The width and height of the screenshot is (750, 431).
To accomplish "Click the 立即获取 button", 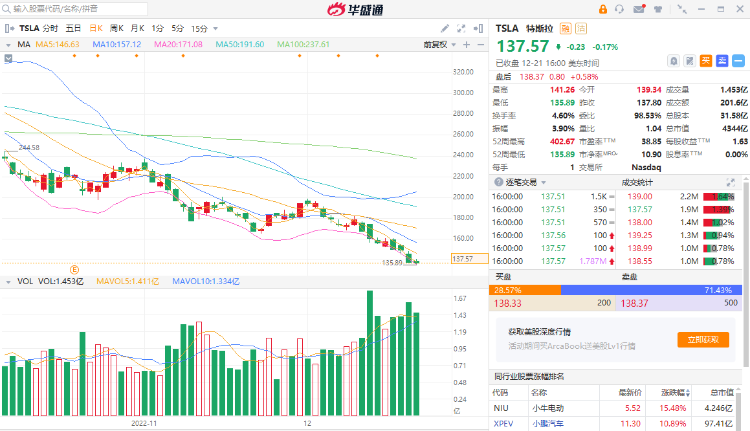I will tap(703, 340).
